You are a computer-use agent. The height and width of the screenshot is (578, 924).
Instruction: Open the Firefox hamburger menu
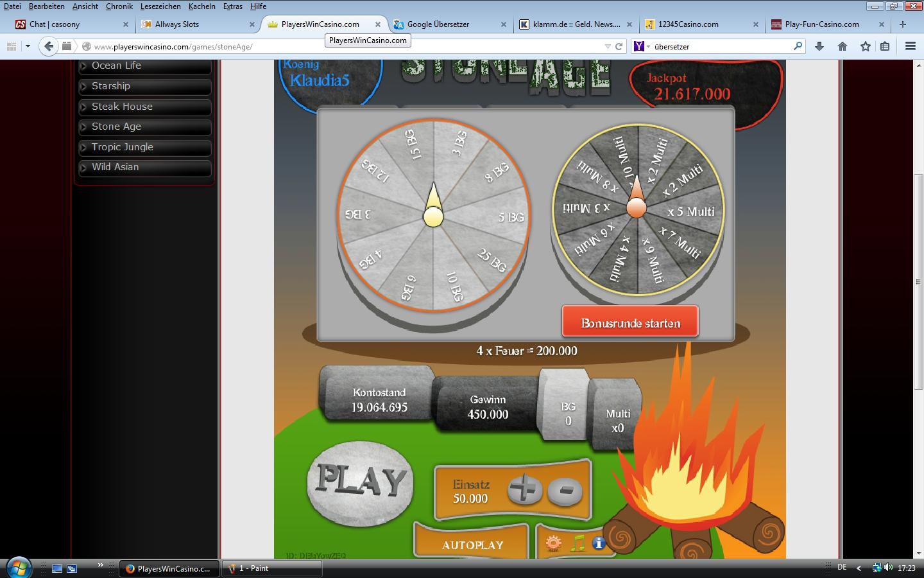pyautogui.click(x=910, y=46)
